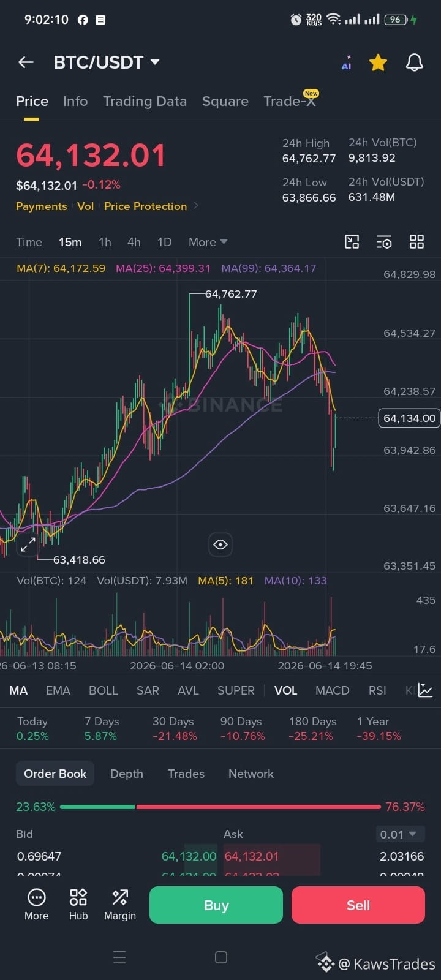
Task: Open the Payments link
Action: pyautogui.click(x=42, y=206)
